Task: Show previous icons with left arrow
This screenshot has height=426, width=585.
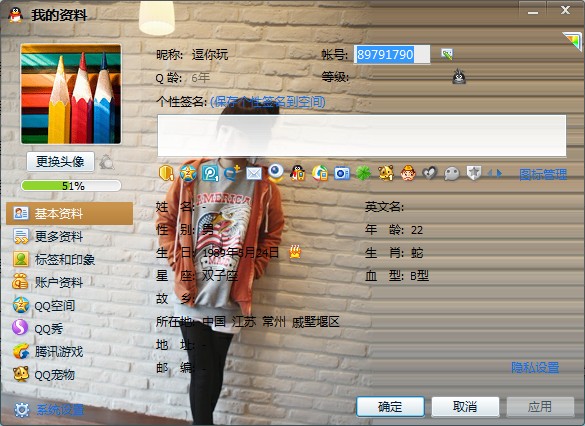Action: coord(490,173)
